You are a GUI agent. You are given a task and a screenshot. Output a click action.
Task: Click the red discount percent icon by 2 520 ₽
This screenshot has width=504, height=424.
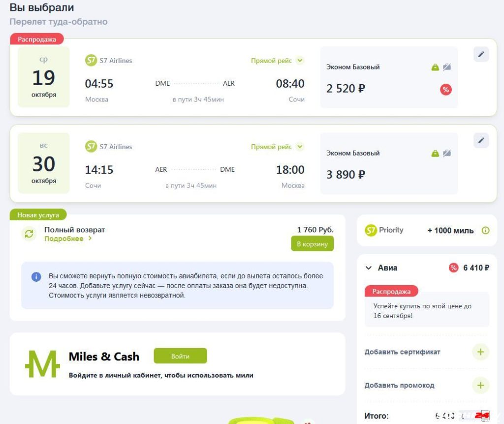[445, 90]
